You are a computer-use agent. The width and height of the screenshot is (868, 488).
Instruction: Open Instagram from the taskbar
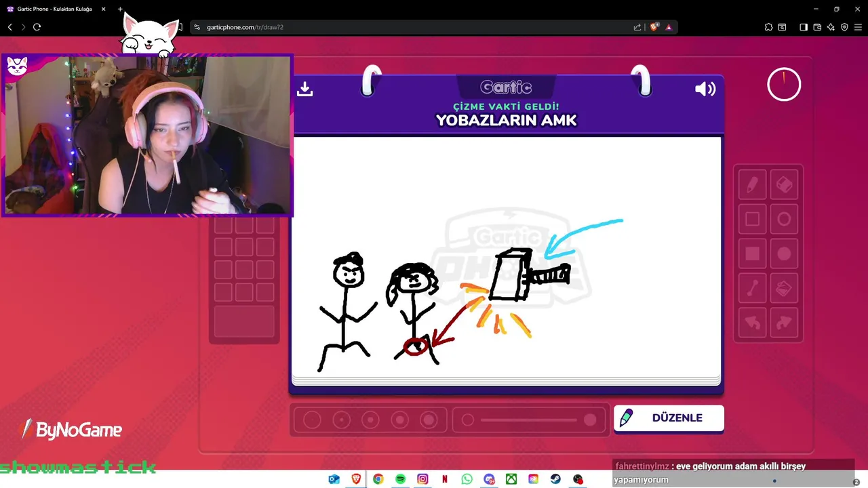[422, 479]
